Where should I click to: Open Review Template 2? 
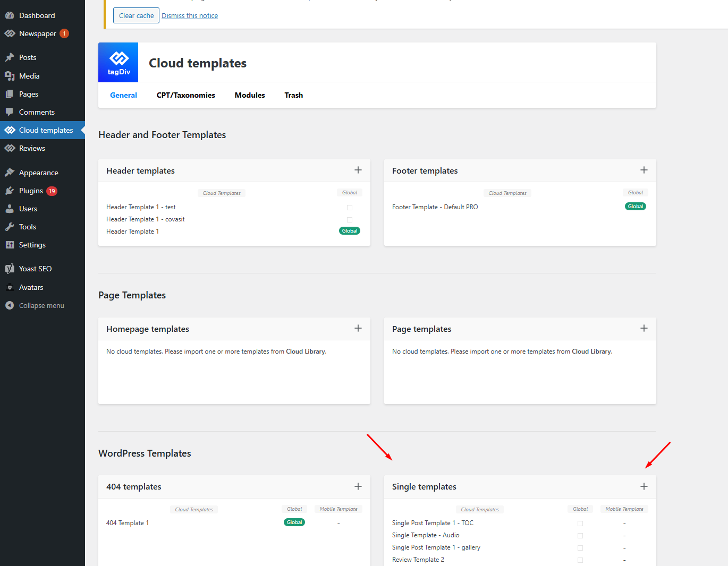tap(418, 560)
